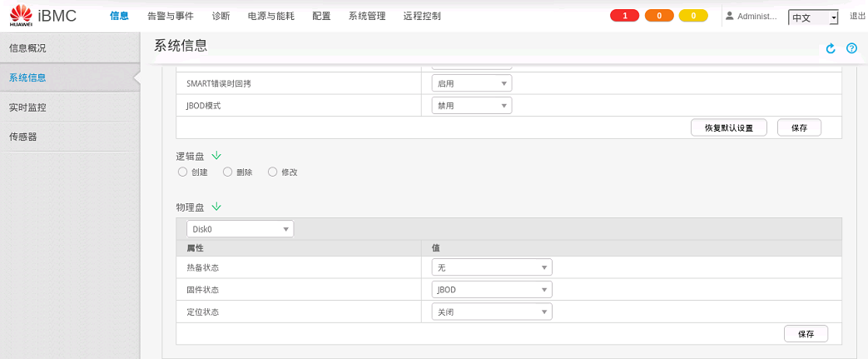This screenshot has width=868, height=359.
Task: Click the 属性 column header
Action: [x=195, y=248]
